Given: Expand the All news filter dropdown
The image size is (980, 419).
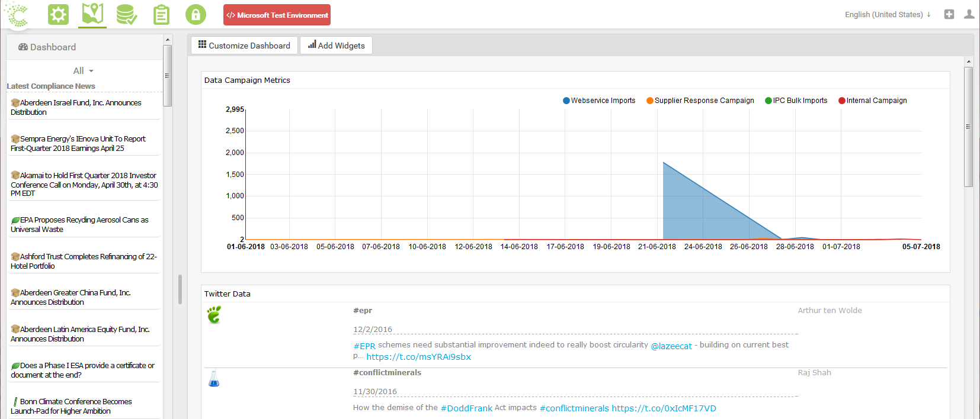Looking at the screenshot, I should click(x=83, y=70).
